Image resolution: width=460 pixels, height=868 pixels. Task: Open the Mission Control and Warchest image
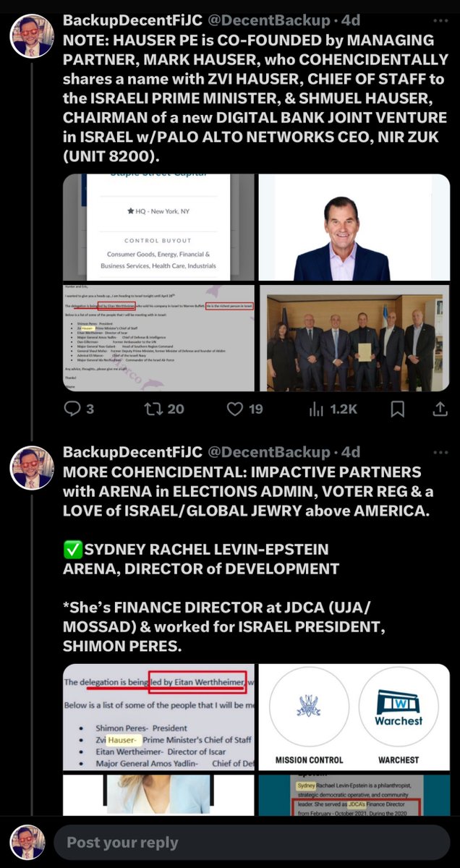(354, 717)
